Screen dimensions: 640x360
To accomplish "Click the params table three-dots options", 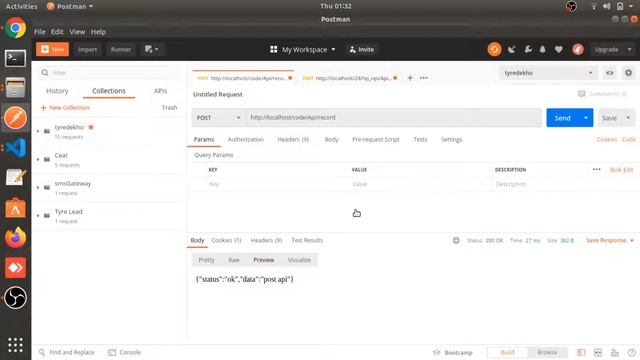I will (597, 169).
